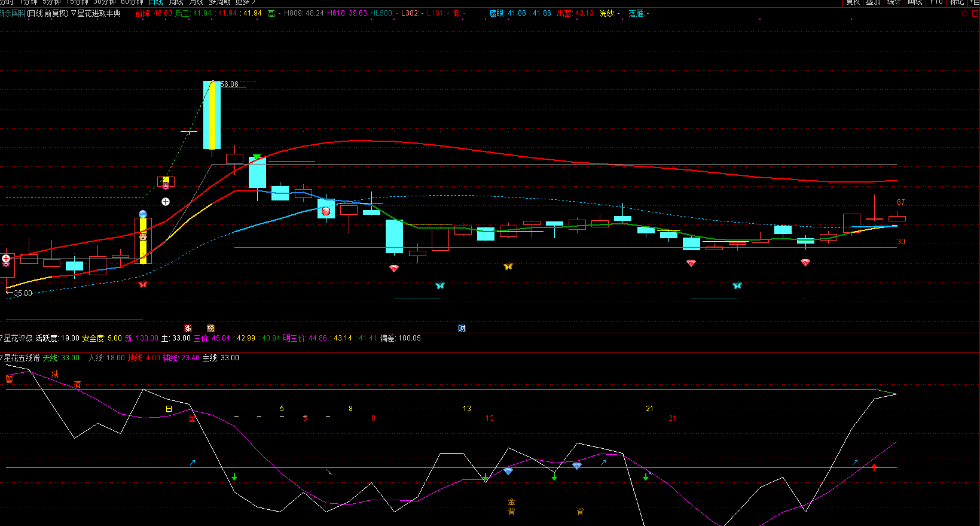Click the 叠加 overlay button
The image size is (980, 526).
click(x=874, y=2)
